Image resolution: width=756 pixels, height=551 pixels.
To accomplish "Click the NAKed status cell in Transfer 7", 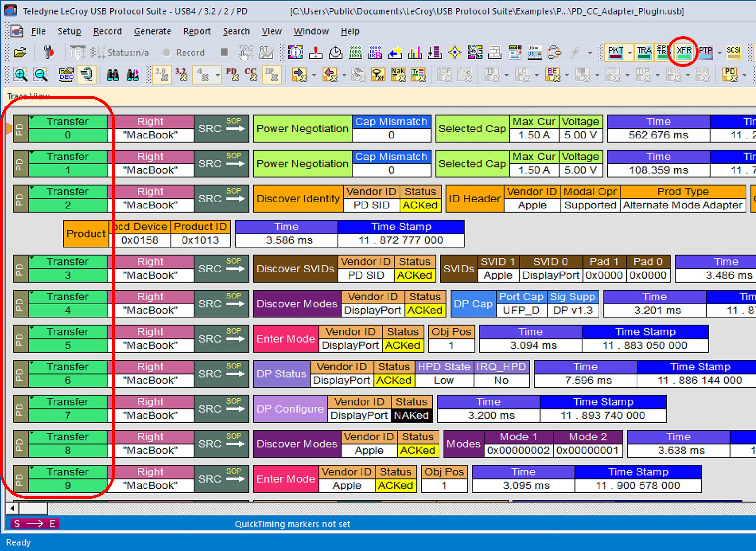I will 411,415.
